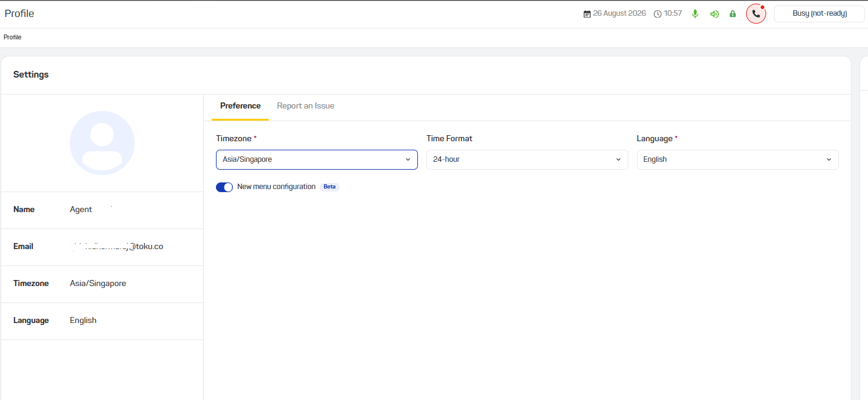Switch to the Preference tab
This screenshot has height=400, width=868.
coord(240,106)
